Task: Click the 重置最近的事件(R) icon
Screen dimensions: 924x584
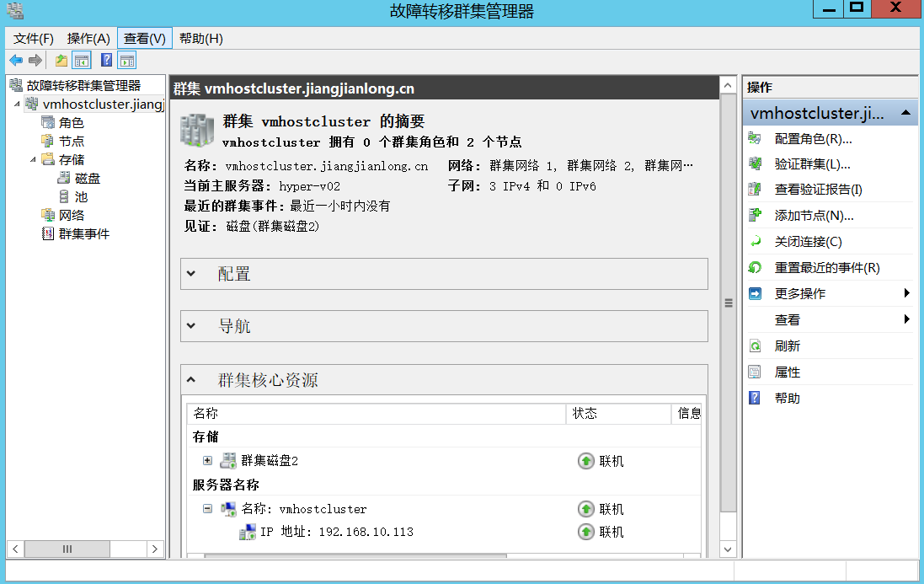Action: (755, 267)
